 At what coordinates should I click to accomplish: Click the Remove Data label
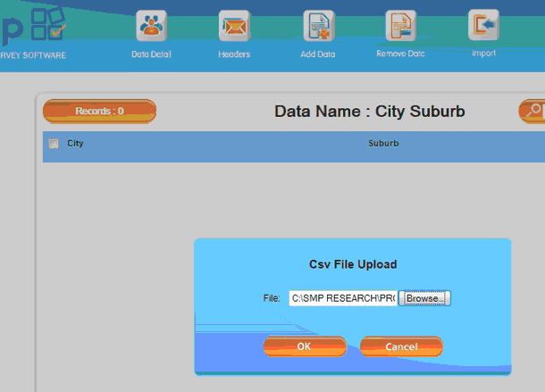pyautogui.click(x=400, y=54)
